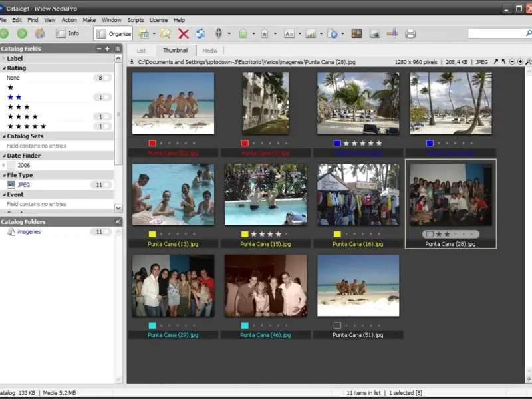Select the five-star rating filter
The height and width of the screenshot is (399, 532).
tap(27, 126)
